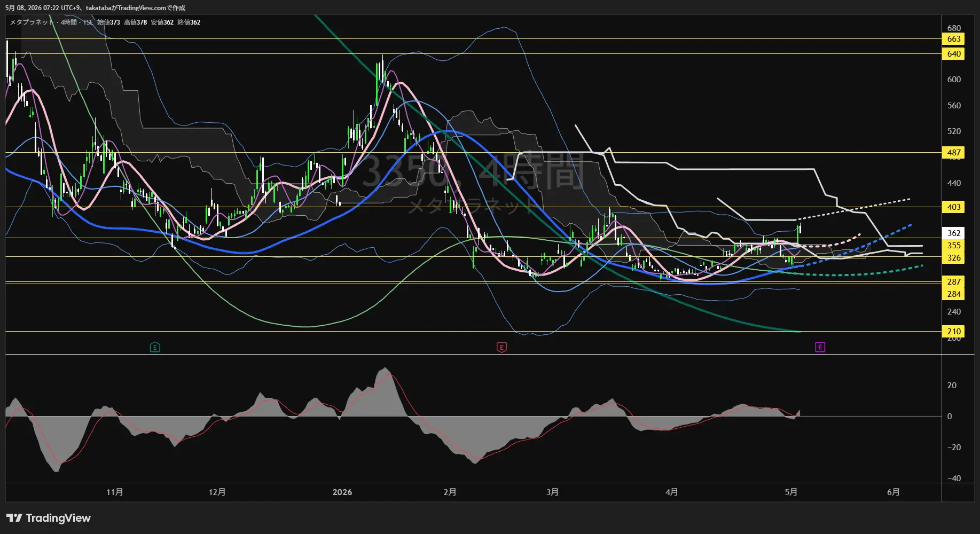This screenshot has width=980, height=534.
Task: Click the 6月 time axis label
Action: click(x=893, y=492)
